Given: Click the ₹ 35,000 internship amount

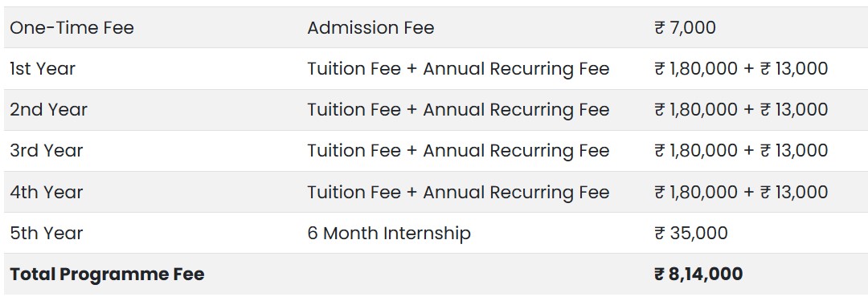Looking at the screenshot, I should pyautogui.click(x=691, y=233).
